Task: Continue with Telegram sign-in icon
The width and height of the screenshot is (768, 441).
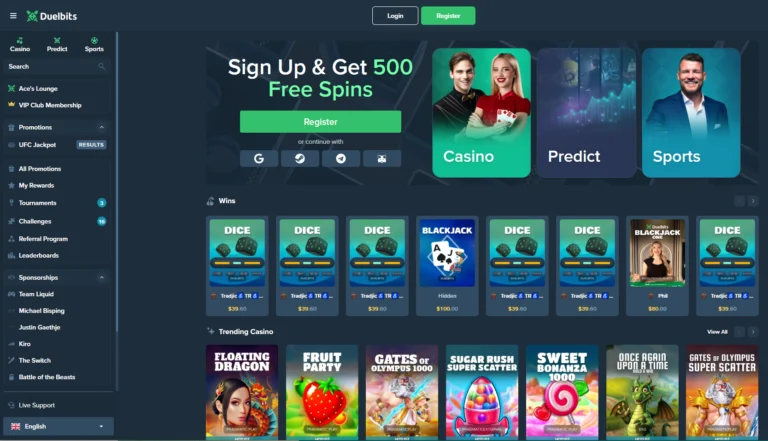Action: click(341, 158)
